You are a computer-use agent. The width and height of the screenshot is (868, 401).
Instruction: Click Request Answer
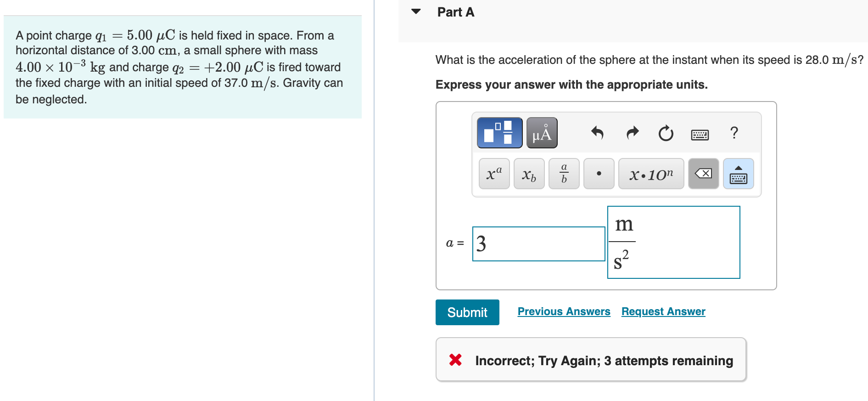662,311
